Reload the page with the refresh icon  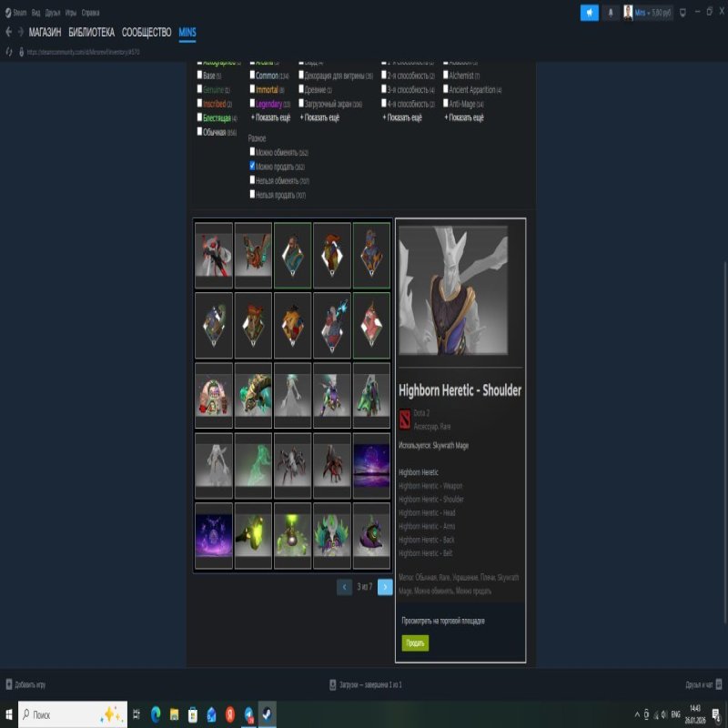[9, 52]
